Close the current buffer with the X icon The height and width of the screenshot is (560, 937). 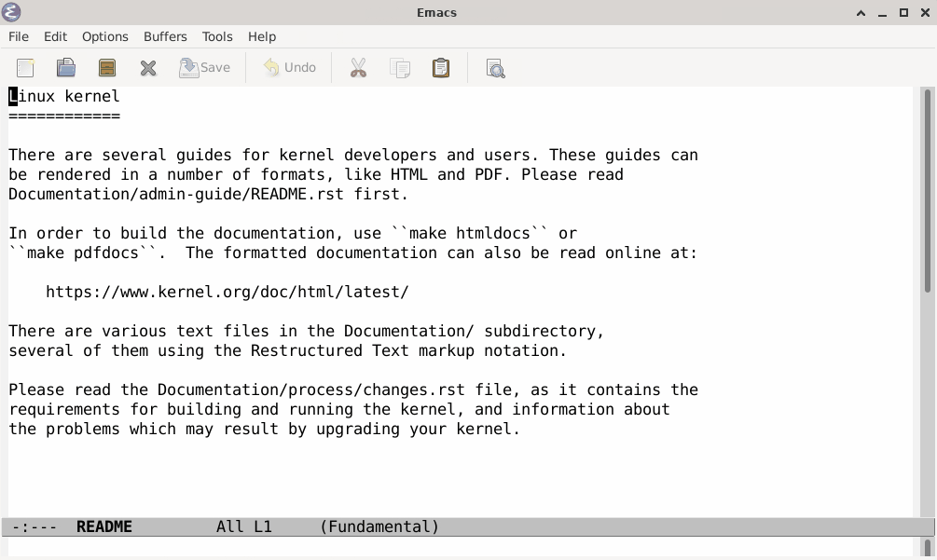[x=148, y=67]
